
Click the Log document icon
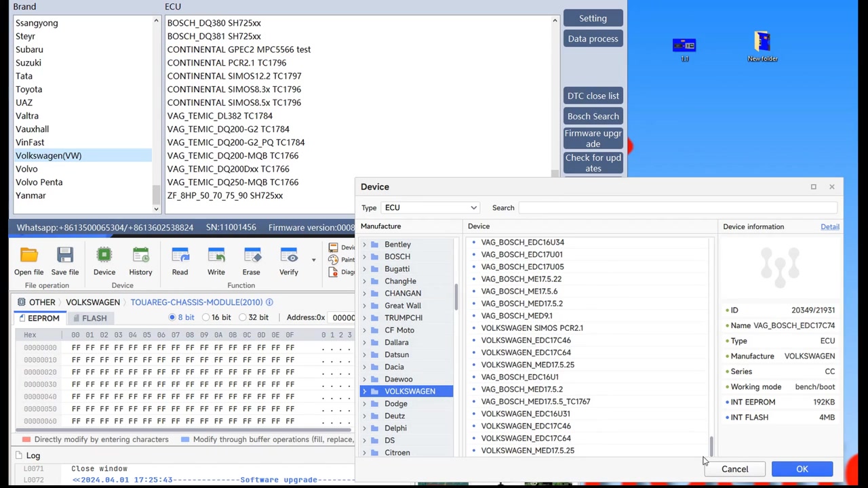(18, 455)
